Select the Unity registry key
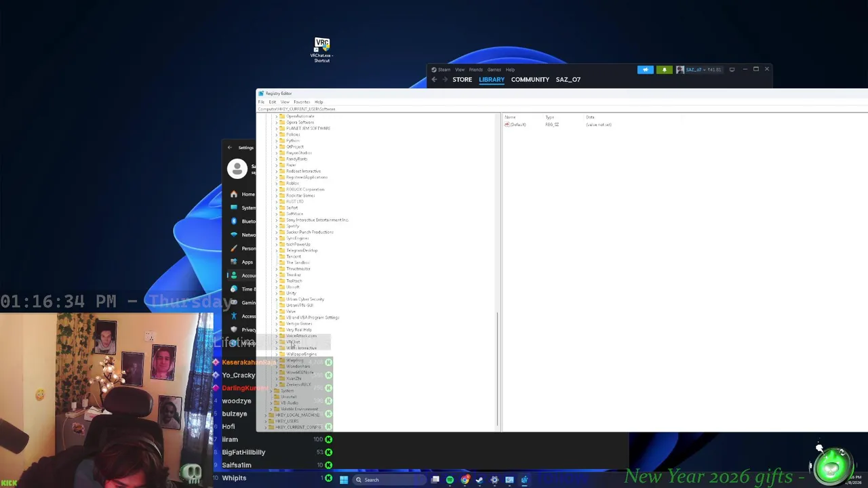The height and width of the screenshot is (488, 868). tap(292, 293)
